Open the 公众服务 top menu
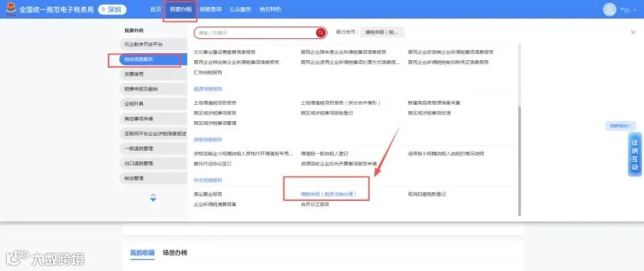The height and width of the screenshot is (271, 644). (240, 9)
